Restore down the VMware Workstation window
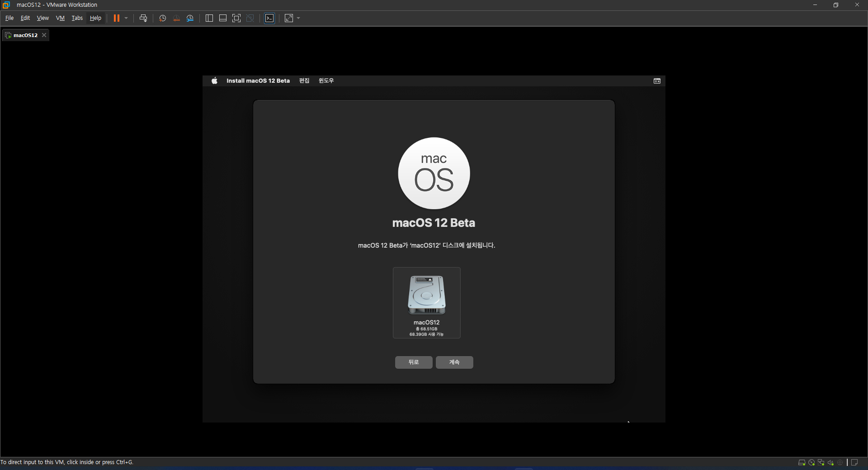This screenshot has width=868, height=470. 836,5
